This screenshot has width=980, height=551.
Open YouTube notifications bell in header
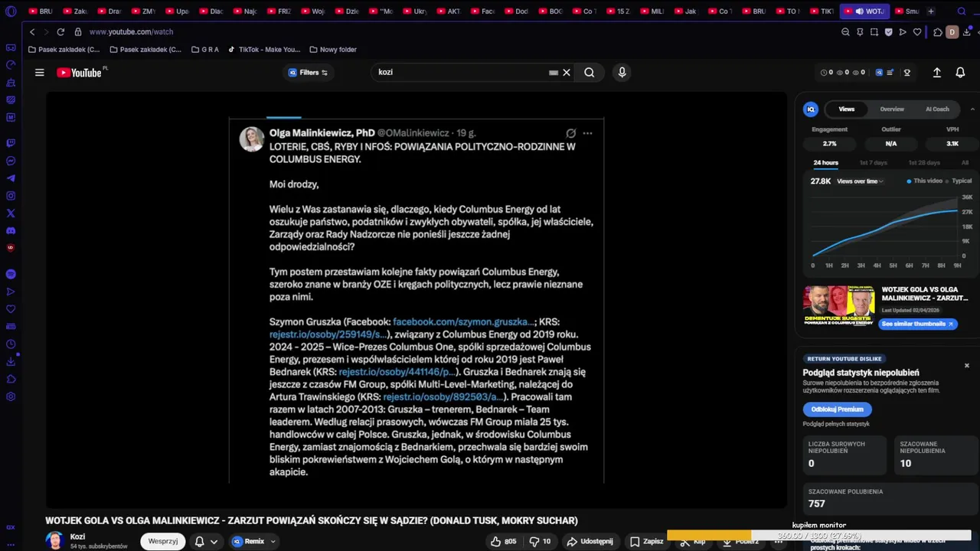960,73
